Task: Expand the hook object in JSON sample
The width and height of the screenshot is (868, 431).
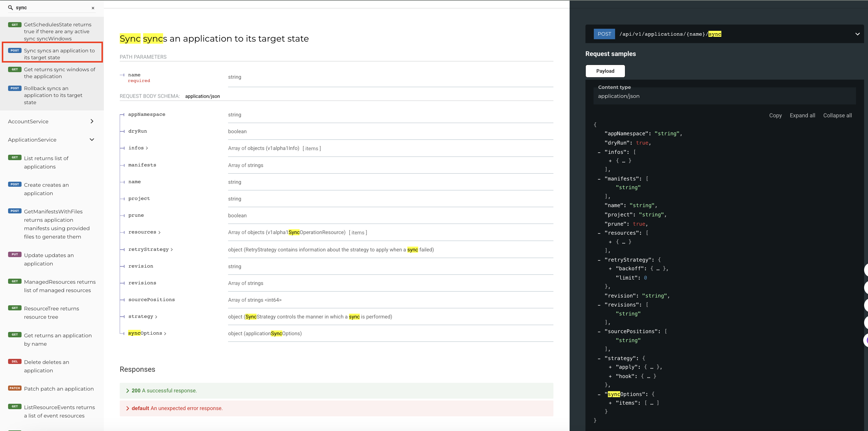Action: 610,377
